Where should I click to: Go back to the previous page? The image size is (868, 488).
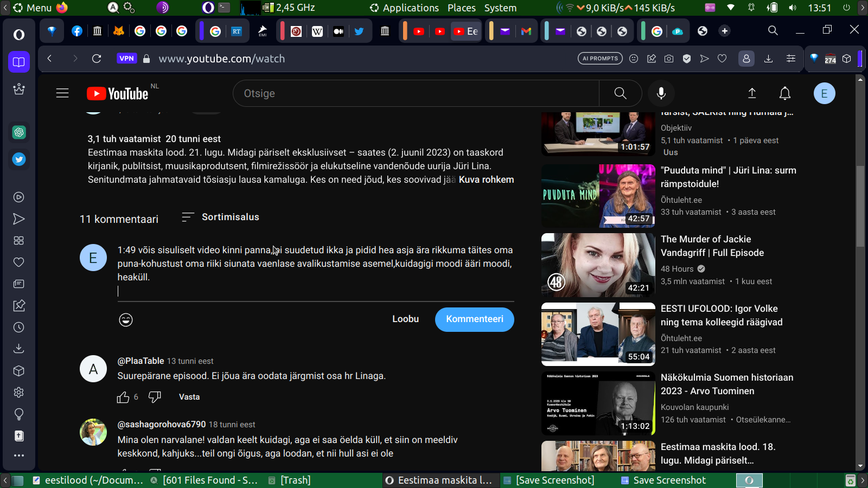coord(49,59)
